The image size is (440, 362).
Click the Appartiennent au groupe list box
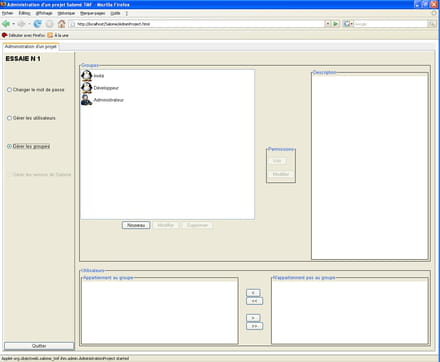pyautogui.click(x=160, y=312)
